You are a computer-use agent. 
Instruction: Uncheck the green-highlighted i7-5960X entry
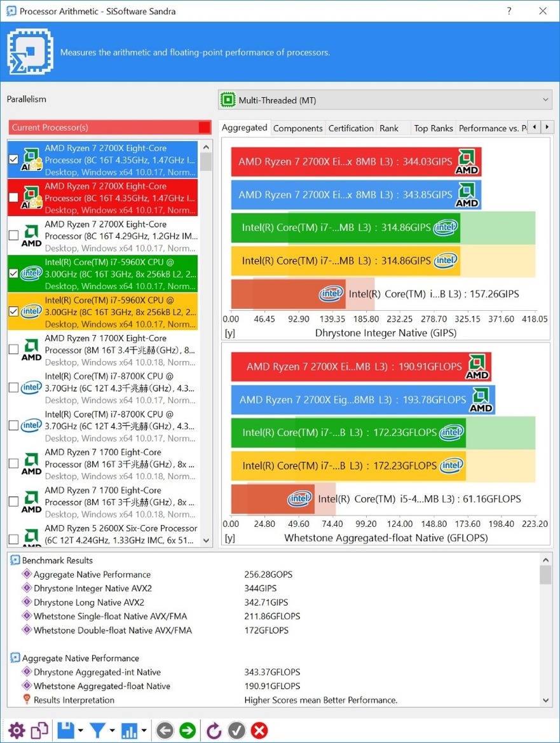(x=14, y=273)
